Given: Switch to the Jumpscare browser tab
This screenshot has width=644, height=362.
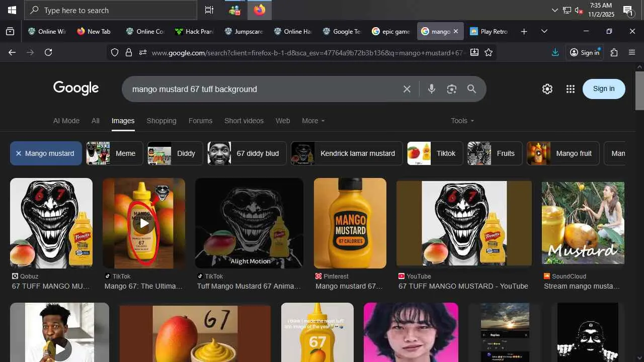Looking at the screenshot, I should pyautogui.click(x=244, y=31).
